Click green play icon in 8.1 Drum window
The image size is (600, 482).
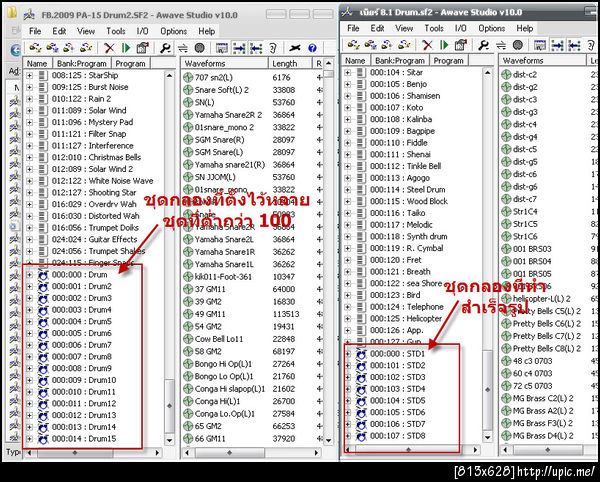[444, 45]
